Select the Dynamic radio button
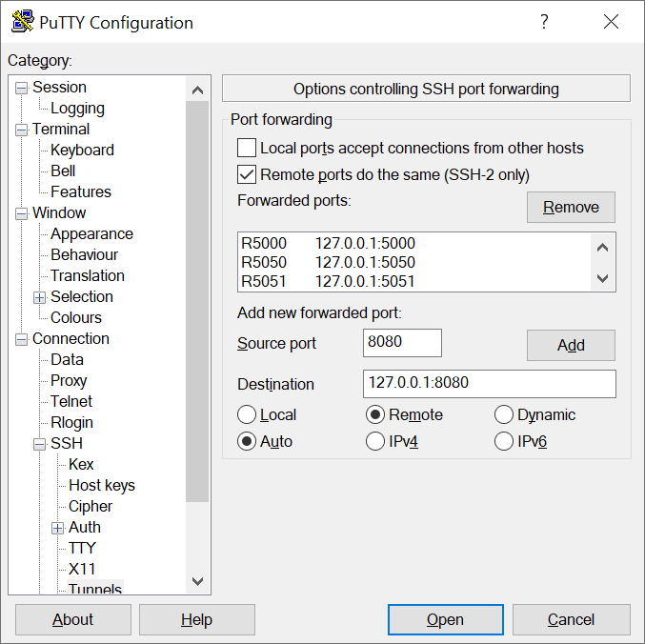This screenshot has height=644, width=645. 503,414
